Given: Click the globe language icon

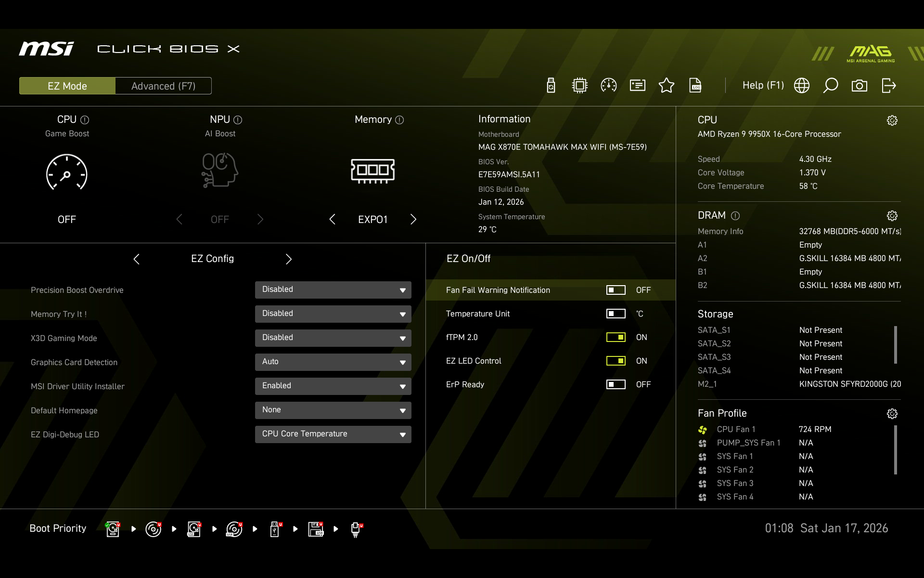Looking at the screenshot, I should (802, 86).
